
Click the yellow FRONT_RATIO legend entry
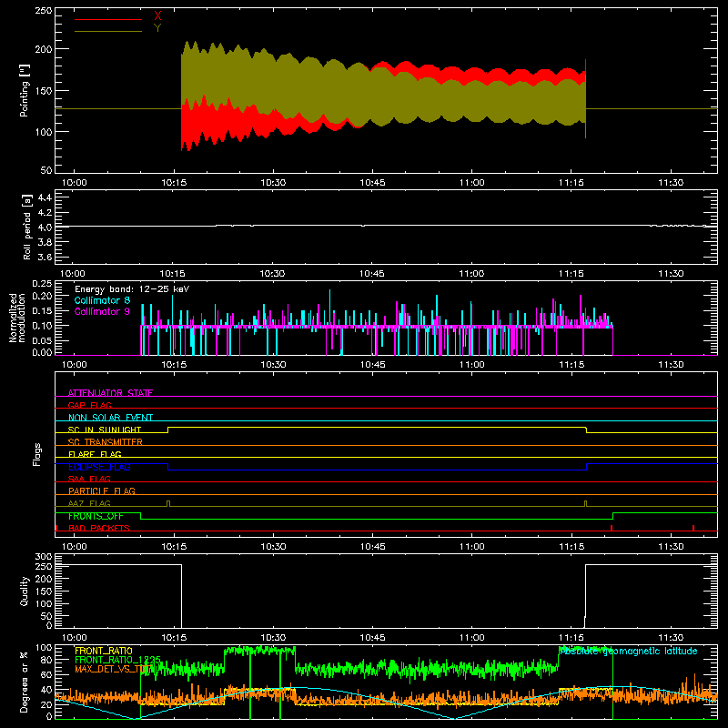[x=104, y=651]
